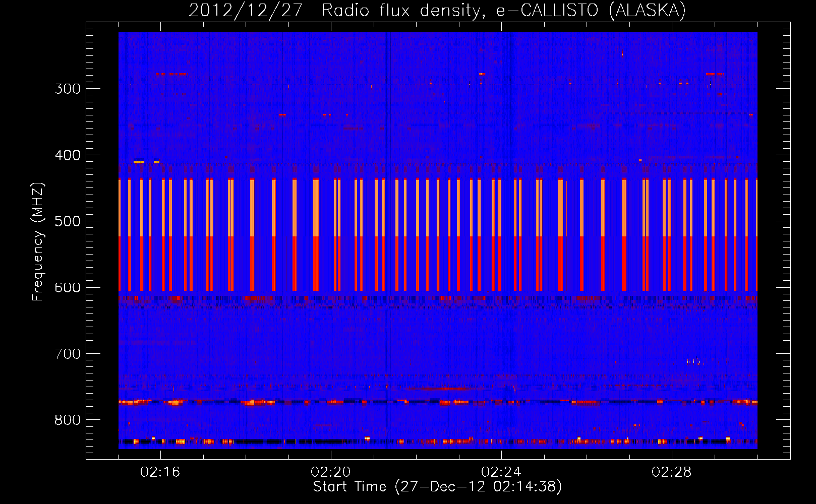Click the 800 frequency tick label

pyautogui.click(x=68, y=420)
